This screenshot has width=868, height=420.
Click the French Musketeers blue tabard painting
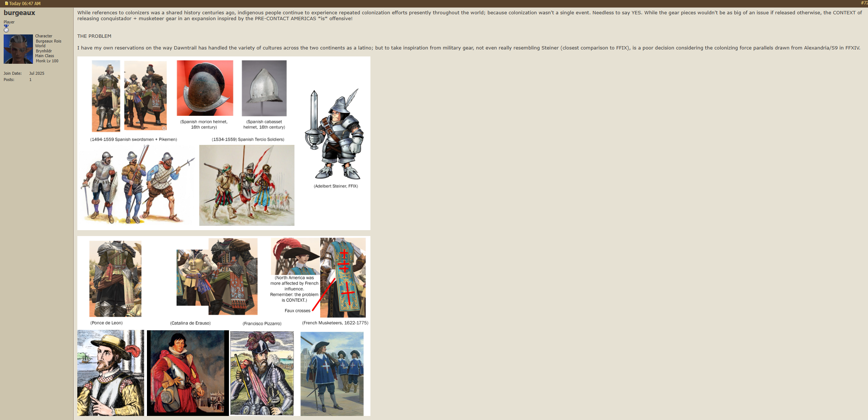(x=332, y=374)
